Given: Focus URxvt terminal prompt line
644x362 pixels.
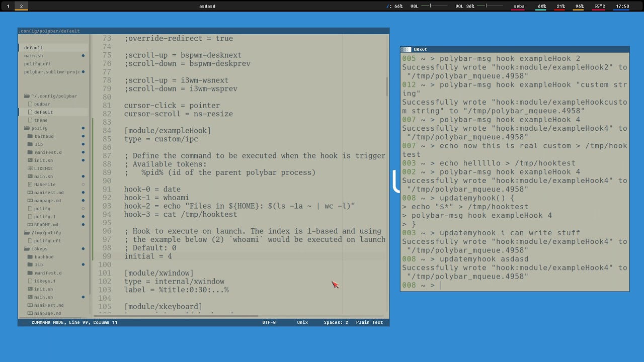Looking at the screenshot, I should pyautogui.click(x=515, y=285).
